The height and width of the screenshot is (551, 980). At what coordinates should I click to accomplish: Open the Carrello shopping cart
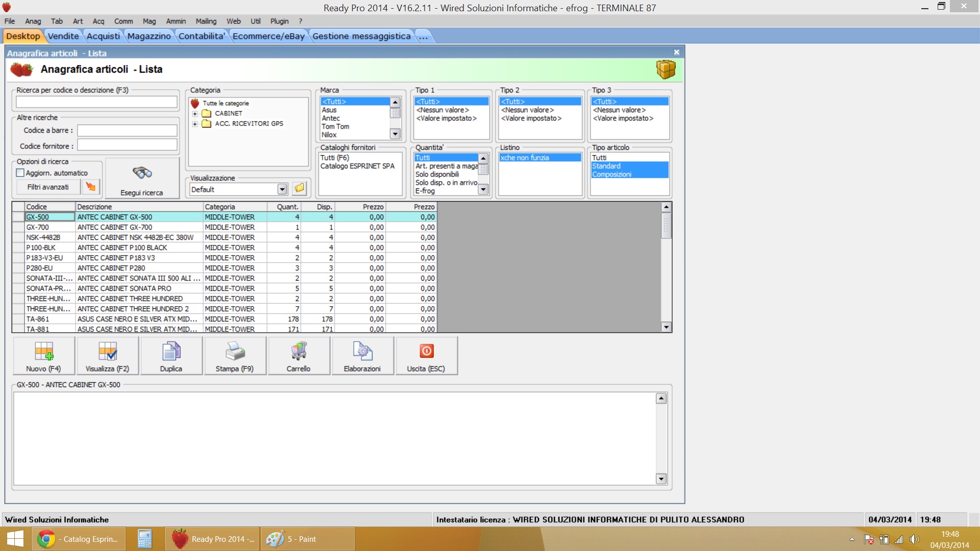click(x=299, y=356)
